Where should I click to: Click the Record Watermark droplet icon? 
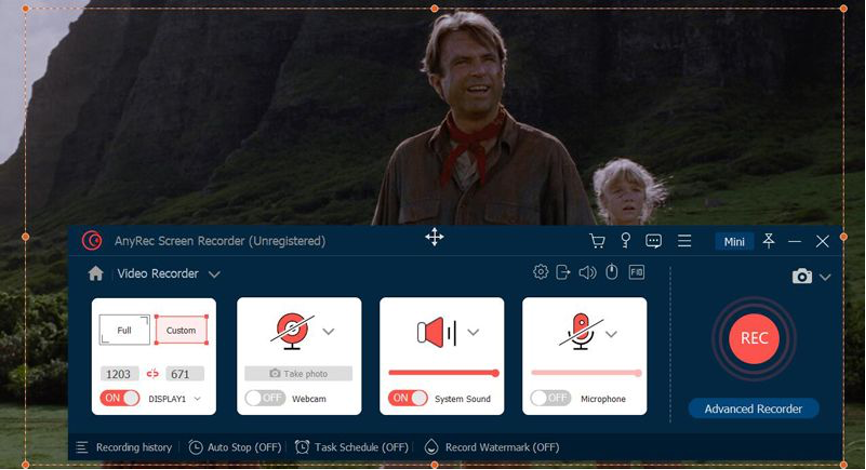click(431, 447)
